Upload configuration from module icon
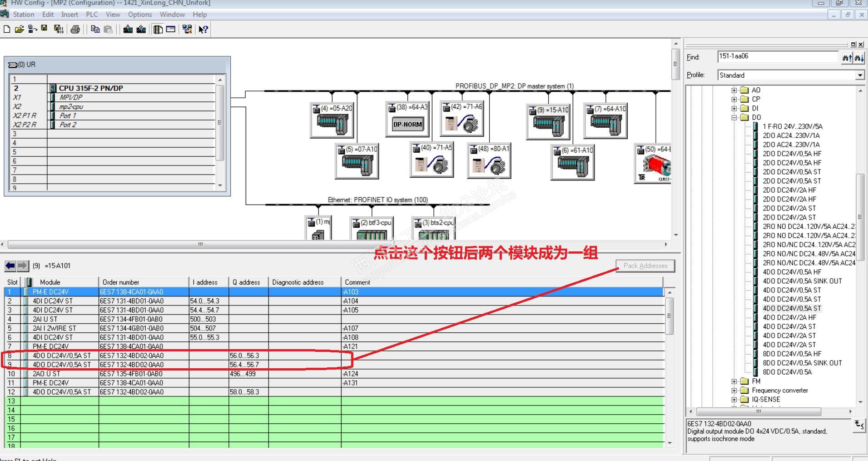Image resolution: width=868 pixels, height=461 pixels. pyautogui.click(x=141, y=30)
